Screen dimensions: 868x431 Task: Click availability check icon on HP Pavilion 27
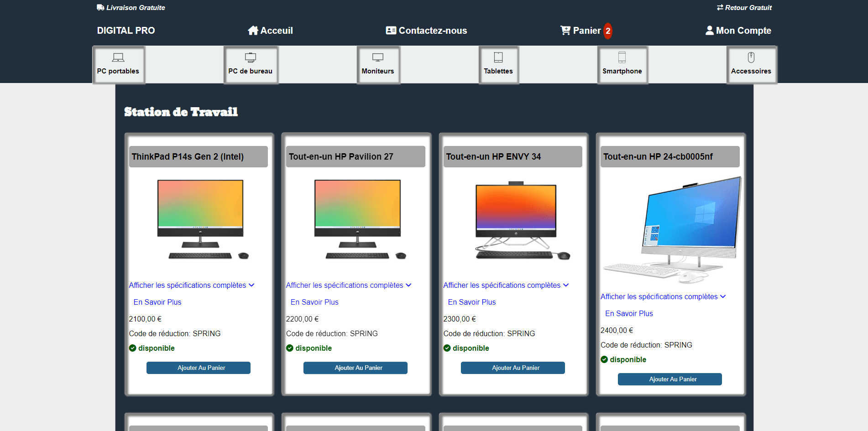[x=290, y=348]
